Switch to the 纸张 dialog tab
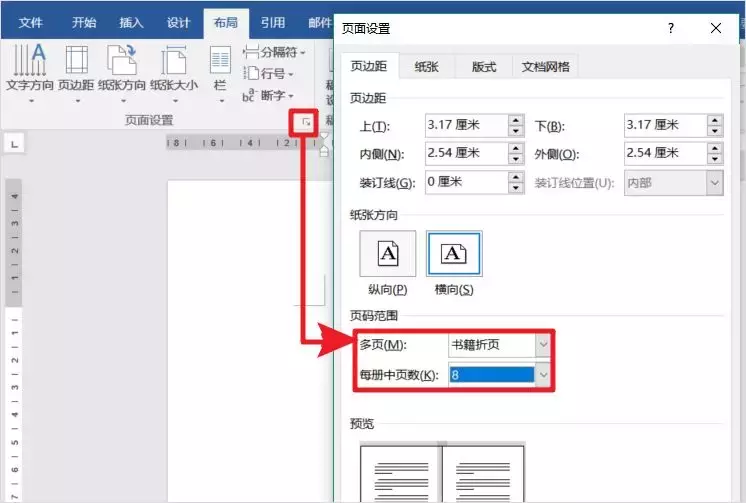This screenshot has width=746, height=503. [426, 67]
